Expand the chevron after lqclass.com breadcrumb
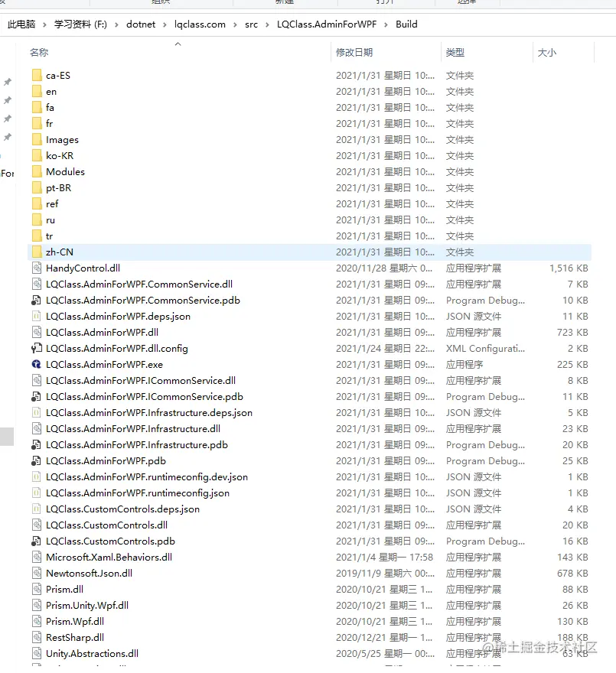The image size is (616, 673). pyautogui.click(x=235, y=25)
